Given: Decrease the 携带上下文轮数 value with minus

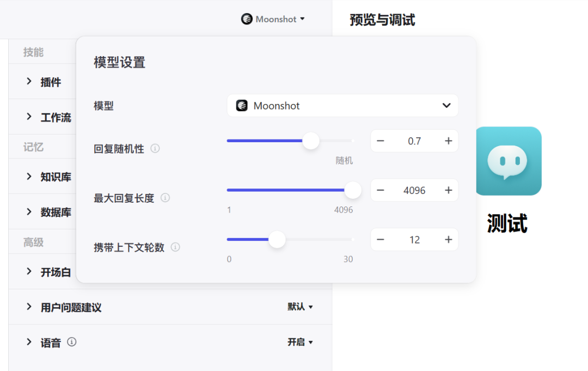Looking at the screenshot, I should pos(380,240).
